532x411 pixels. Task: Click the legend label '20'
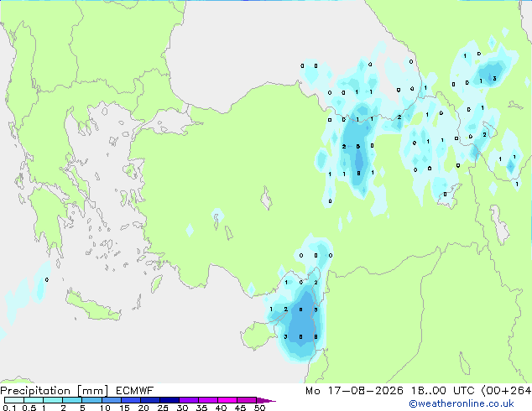tap(143, 408)
